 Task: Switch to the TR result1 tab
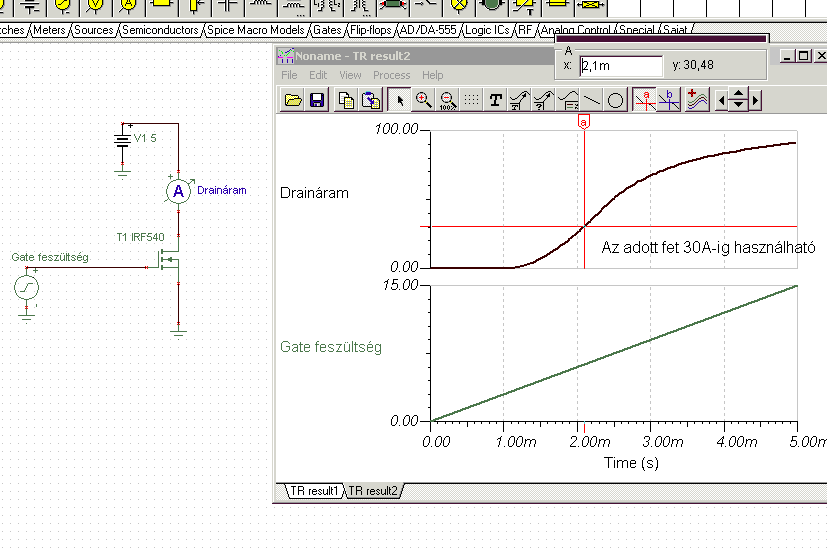[314, 491]
